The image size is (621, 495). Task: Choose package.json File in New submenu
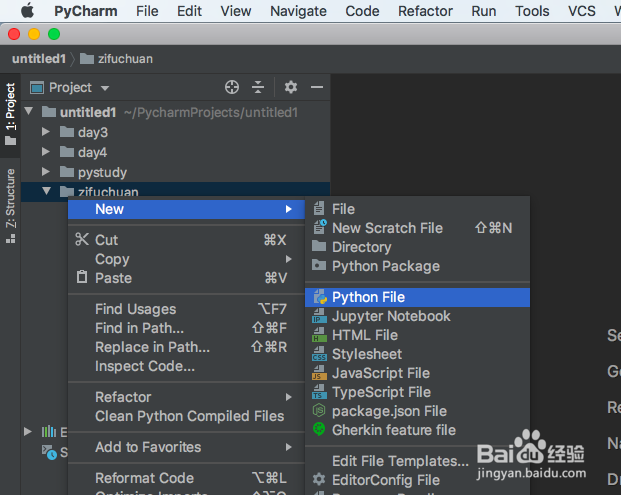point(417,411)
